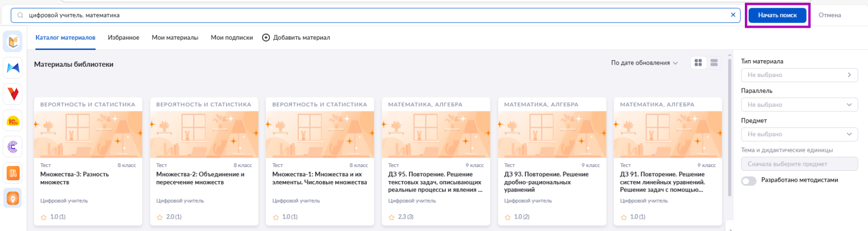Clear the search query with the X icon
This screenshot has width=868, height=231.
(x=733, y=15)
